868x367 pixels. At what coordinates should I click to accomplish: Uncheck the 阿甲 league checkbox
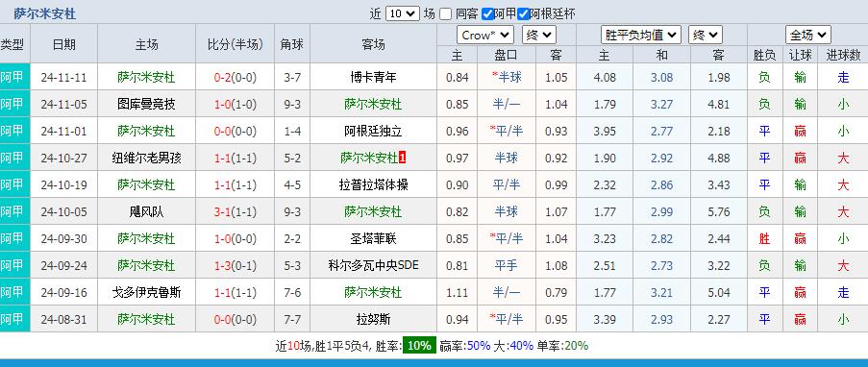point(487,13)
